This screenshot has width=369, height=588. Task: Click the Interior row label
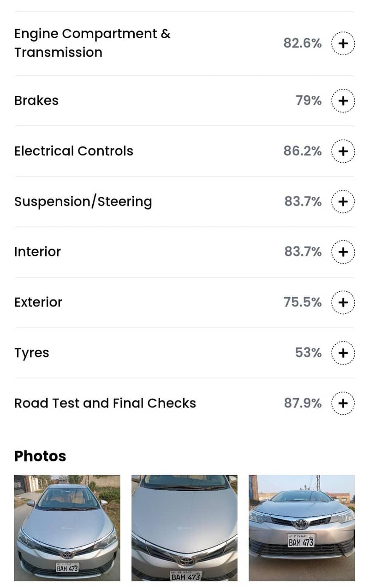(x=37, y=252)
